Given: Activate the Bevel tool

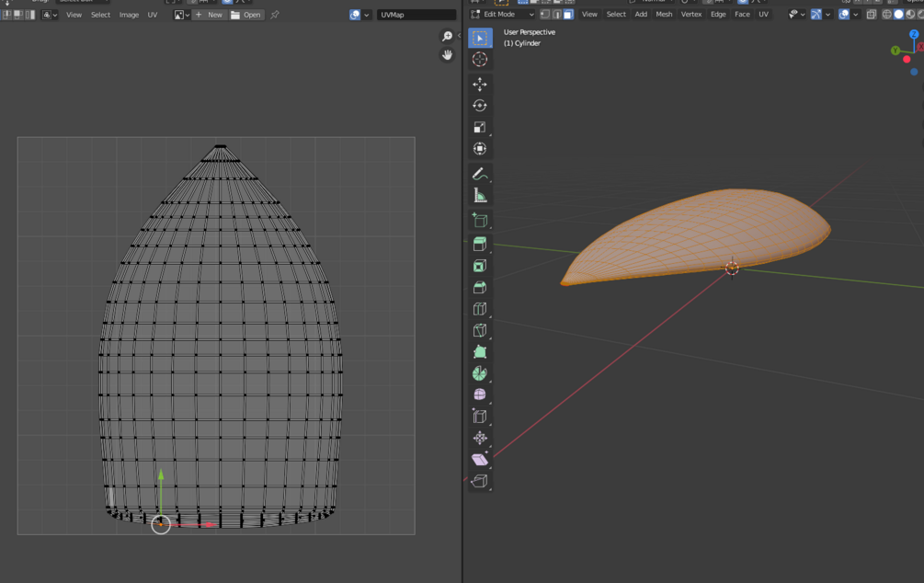Looking at the screenshot, I should point(480,287).
